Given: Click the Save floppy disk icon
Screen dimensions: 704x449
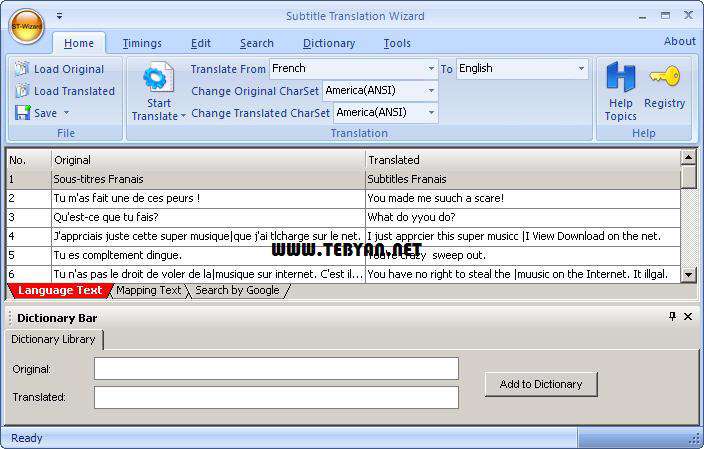Looking at the screenshot, I should point(22,112).
